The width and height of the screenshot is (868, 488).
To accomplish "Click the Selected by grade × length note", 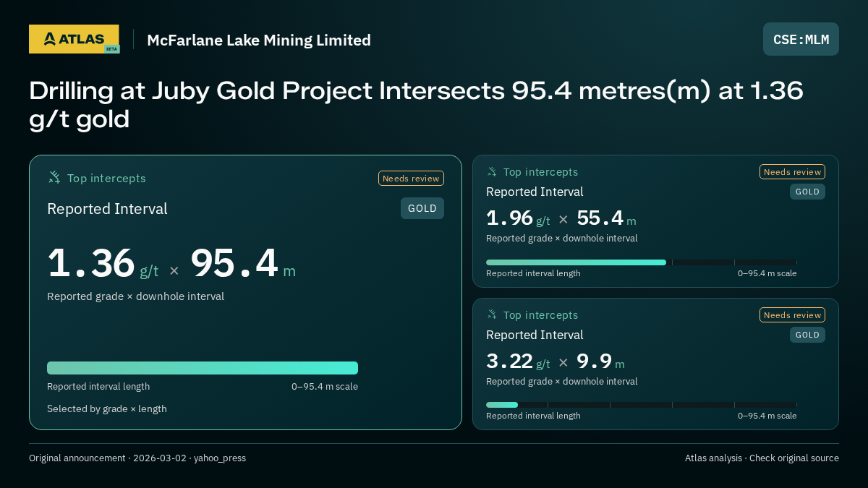I will (107, 408).
